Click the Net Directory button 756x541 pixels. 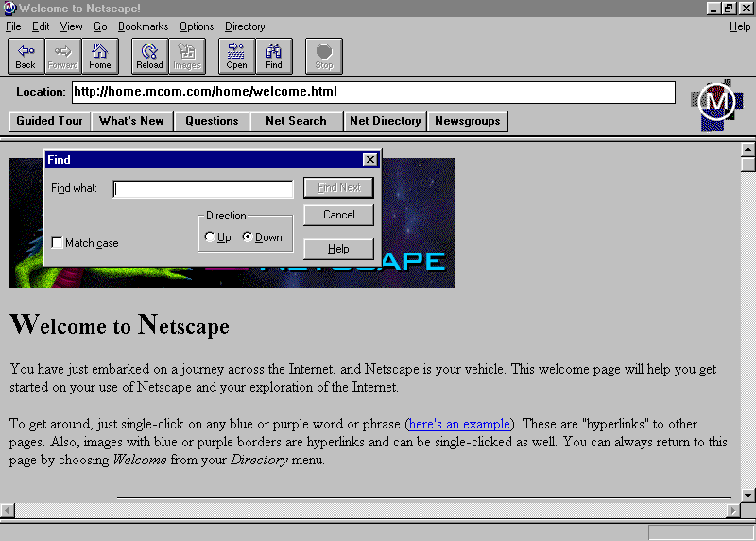click(x=386, y=121)
